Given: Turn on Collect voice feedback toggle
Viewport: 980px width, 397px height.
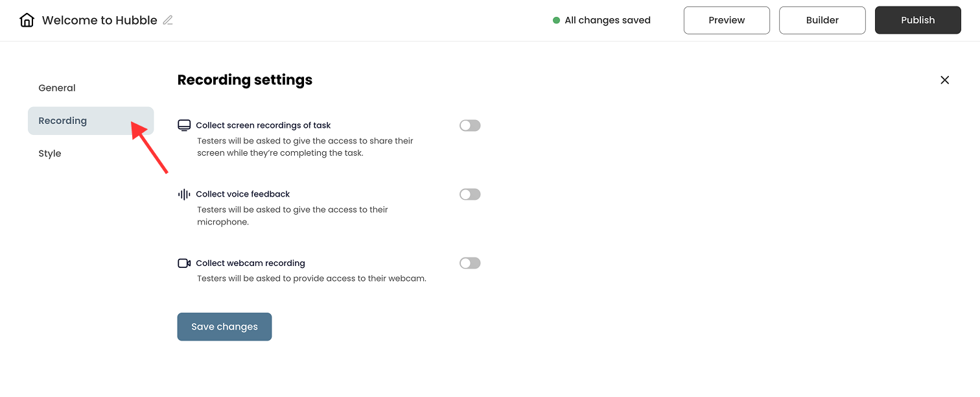Looking at the screenshot, I should point(470,194).
